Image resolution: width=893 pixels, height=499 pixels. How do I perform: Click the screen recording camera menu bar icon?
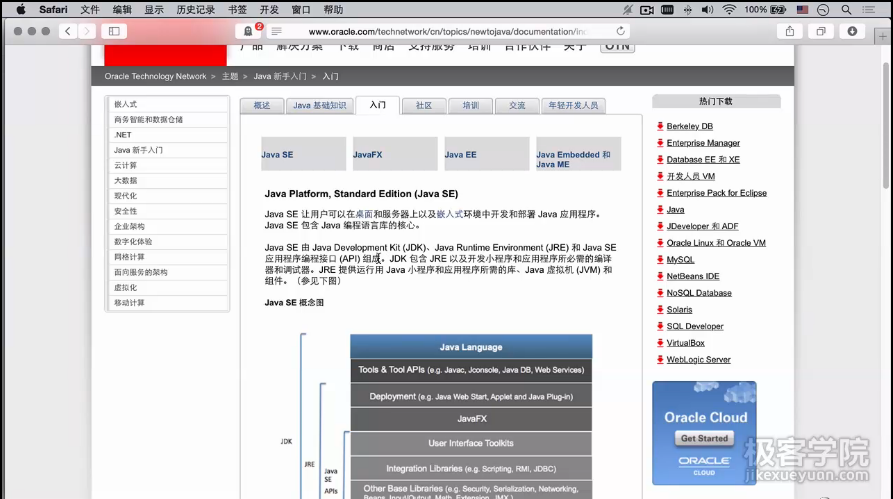point(646,10)
